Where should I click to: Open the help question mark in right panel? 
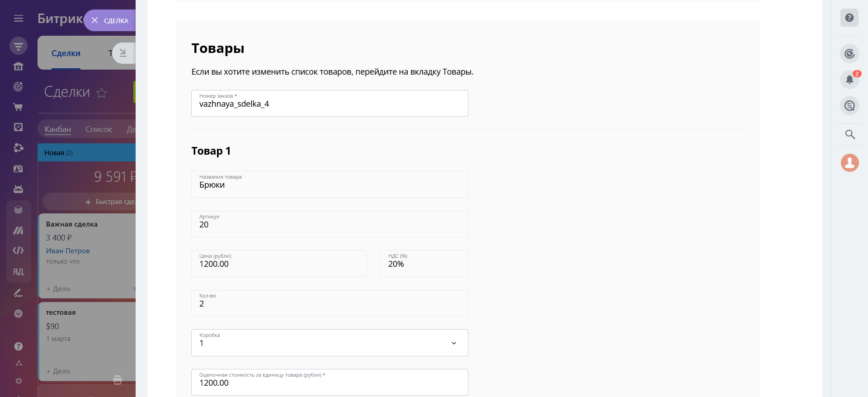(x=849, y=18)
